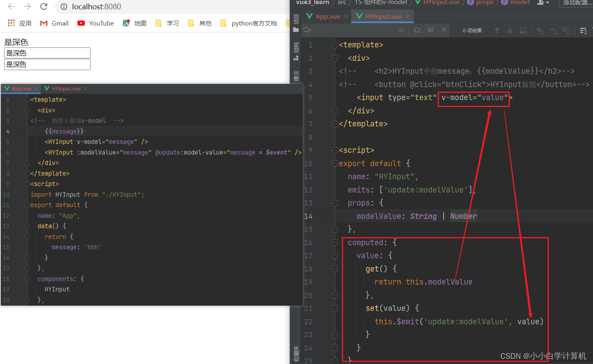This screenshot has width=593, height=364.
Task: Open the 提交 commit tool window
Action: 296,76
